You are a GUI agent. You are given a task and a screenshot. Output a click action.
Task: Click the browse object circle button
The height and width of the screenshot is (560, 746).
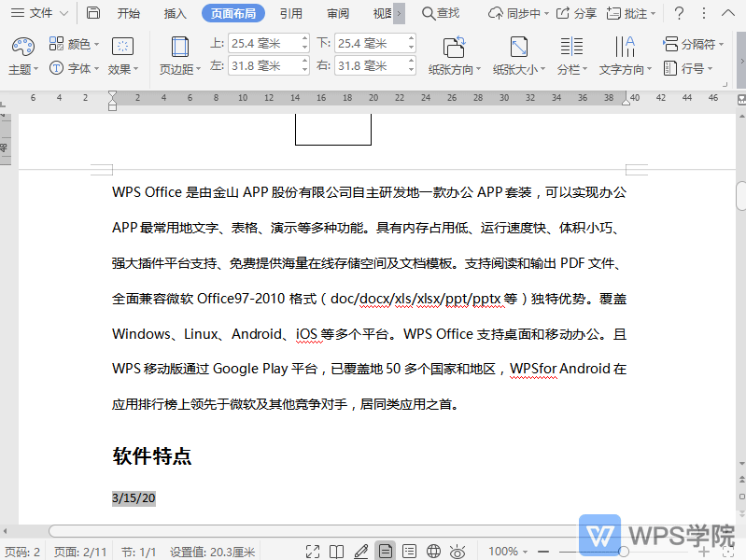741,497
